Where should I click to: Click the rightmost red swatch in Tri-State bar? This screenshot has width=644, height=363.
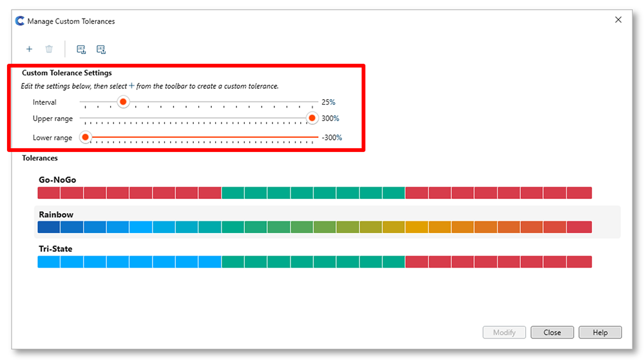pos(580,262)
